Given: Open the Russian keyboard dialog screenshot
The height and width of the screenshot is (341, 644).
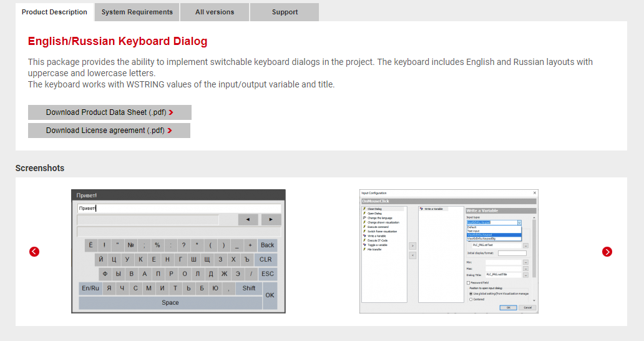Looking at the screenshot, I should click(x=178, y=251).
